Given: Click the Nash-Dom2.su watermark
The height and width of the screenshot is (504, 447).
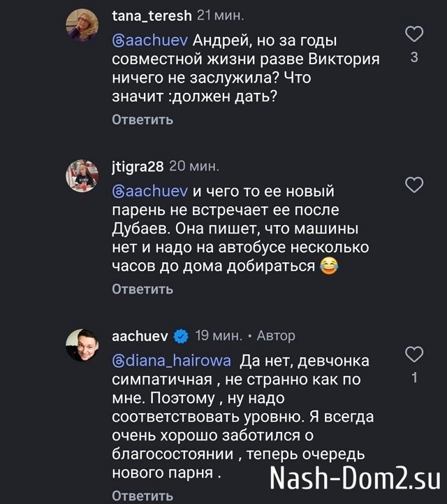Looking at the screenshot, I should tap(354, 480).
